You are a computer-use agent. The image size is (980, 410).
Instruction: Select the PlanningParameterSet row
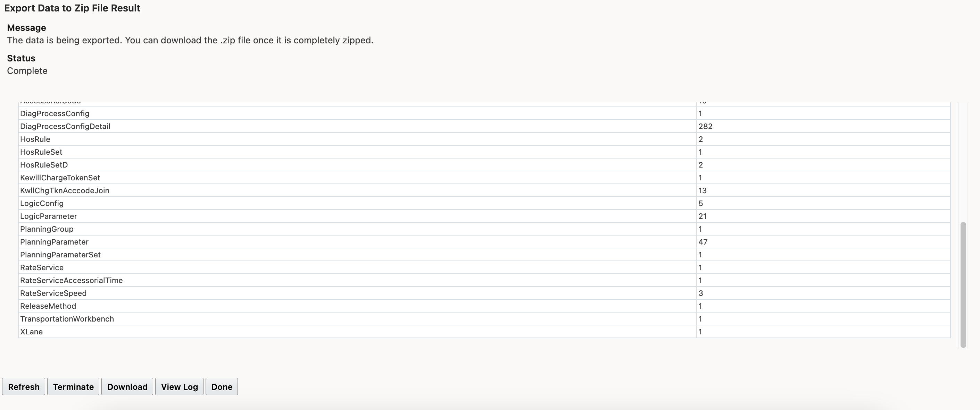484,255
